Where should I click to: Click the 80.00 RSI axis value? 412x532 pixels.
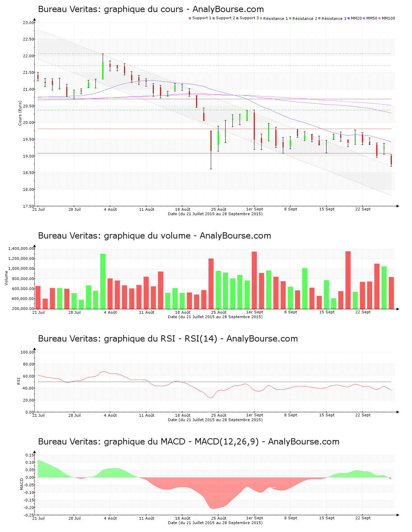28,364
